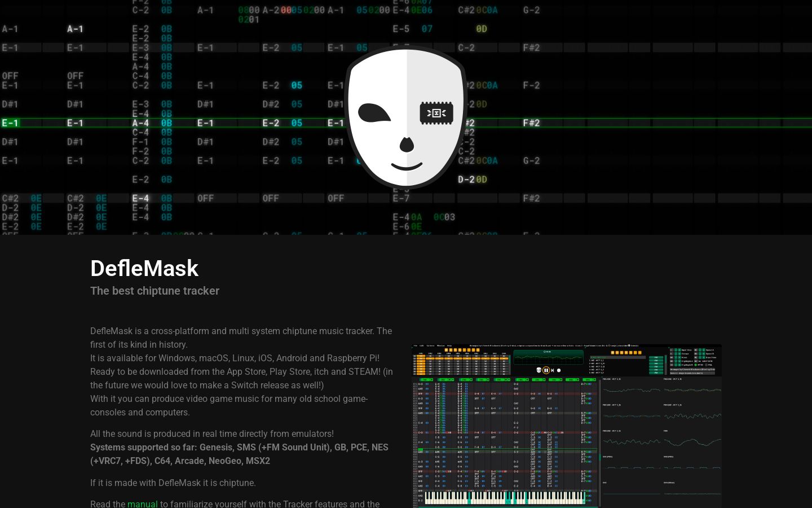The height and width of the screenshot is (508, 812).
Task: Open the green "manual" link
Action: click(143, 503)
